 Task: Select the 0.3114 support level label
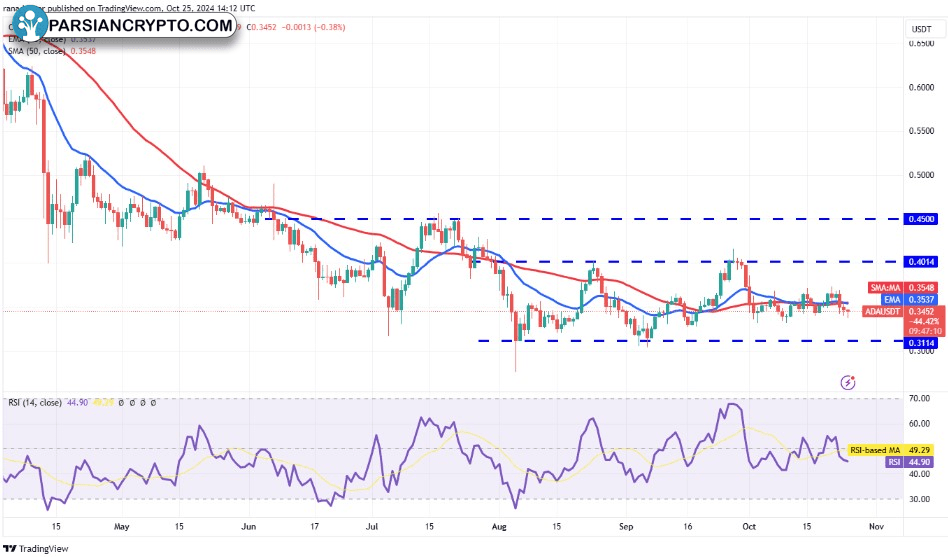pyautogui.click(x=921, y=343)
